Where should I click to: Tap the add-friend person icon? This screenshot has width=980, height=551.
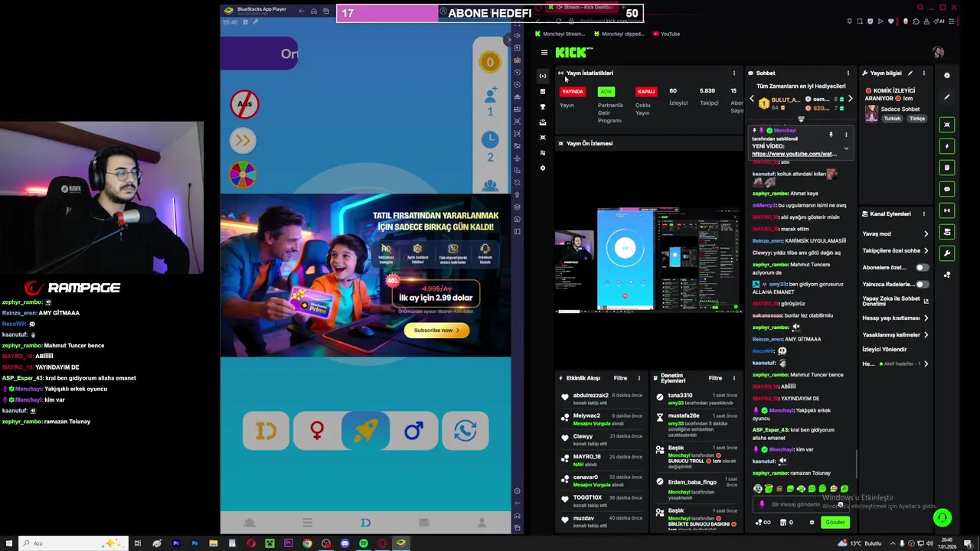click(x=490, y=96)
